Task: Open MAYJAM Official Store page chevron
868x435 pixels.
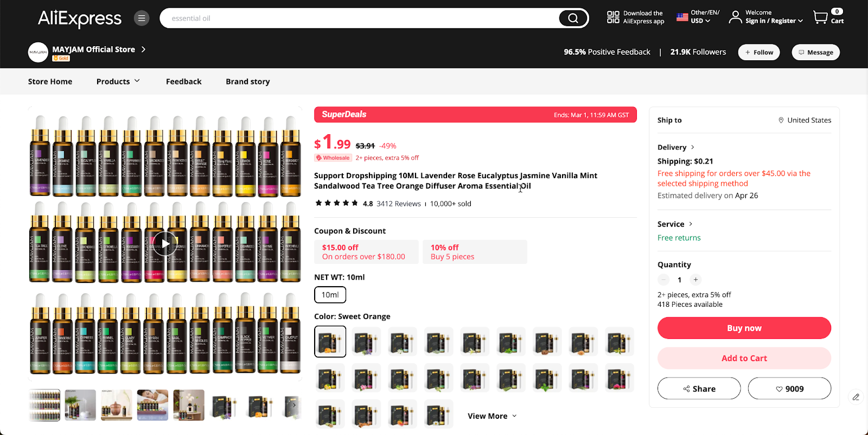Action: click(x=143, y=49)
